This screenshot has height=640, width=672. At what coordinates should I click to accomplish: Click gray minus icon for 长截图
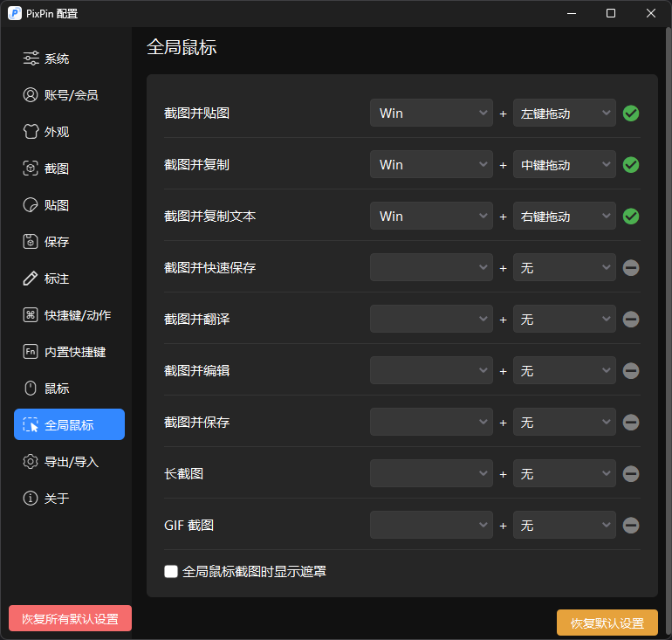click(631, 474)
